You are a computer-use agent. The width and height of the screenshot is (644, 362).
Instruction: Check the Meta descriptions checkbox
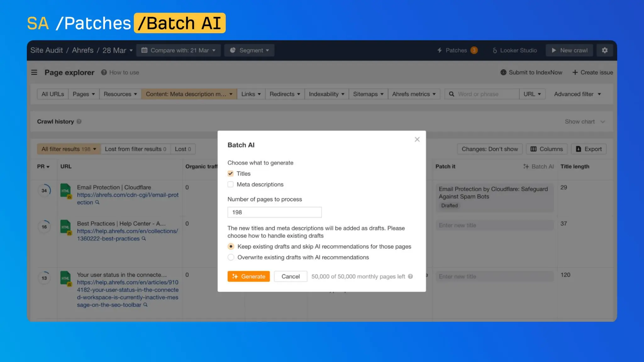click(230, 184)
